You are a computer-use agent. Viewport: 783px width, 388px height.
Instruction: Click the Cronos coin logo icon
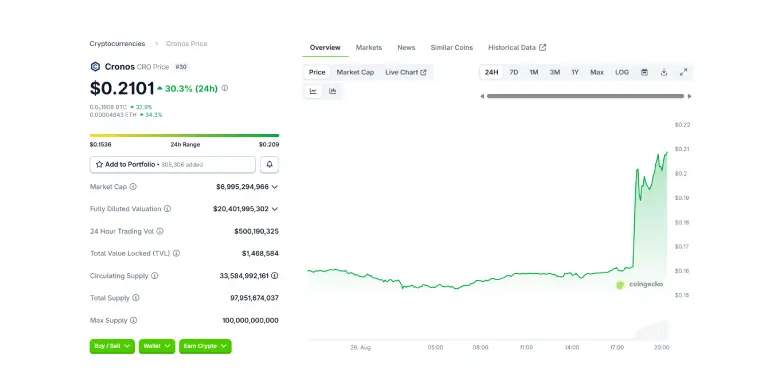tap(95, 66)
